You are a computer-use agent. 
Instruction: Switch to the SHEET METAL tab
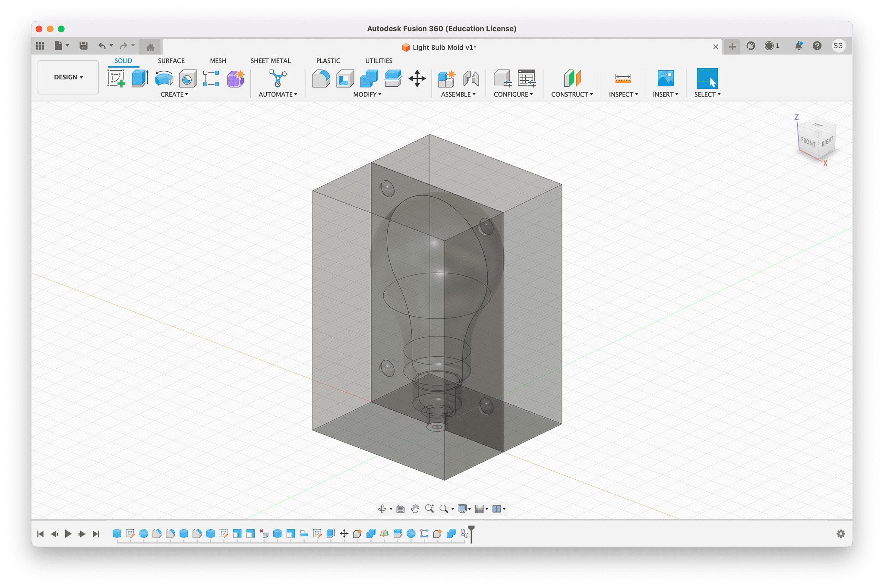click(x=271, y=61)
